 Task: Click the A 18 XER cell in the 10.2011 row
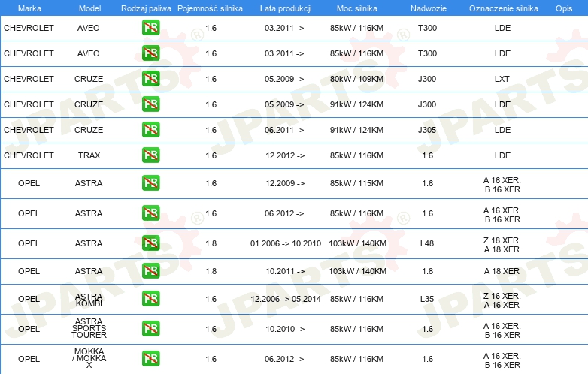click(x=502, y=271)
